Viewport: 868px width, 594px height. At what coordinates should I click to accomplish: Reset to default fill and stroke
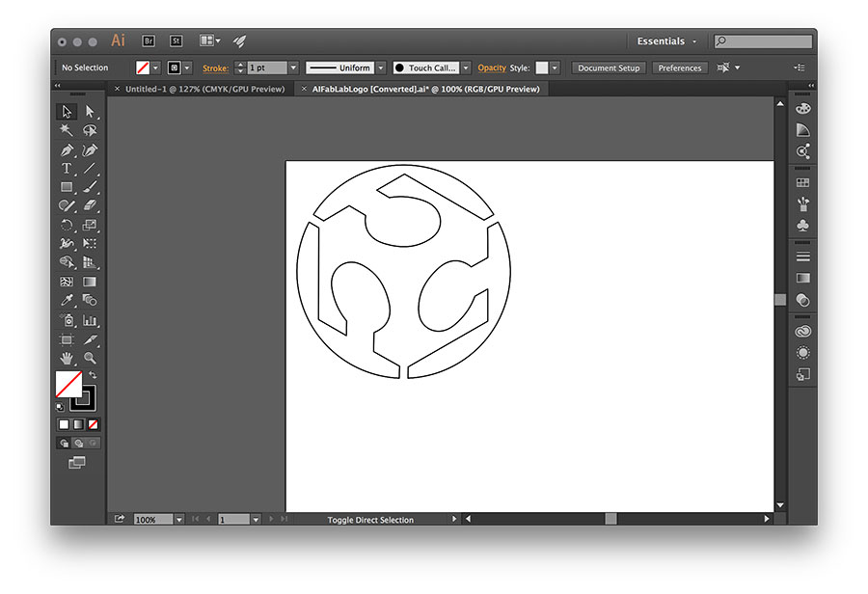tap(60, 407)
